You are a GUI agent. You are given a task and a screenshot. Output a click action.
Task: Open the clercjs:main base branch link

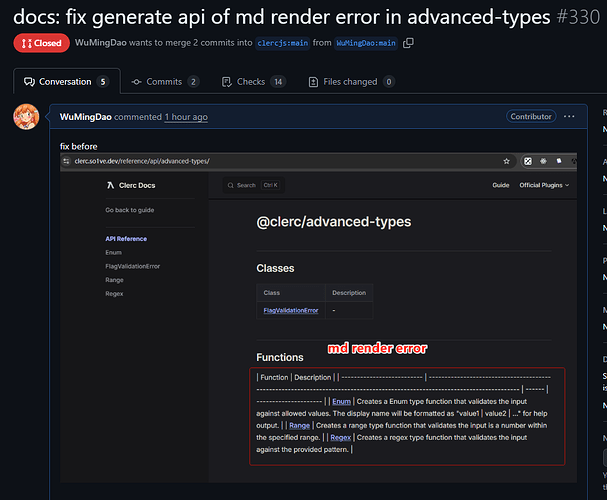283,43
